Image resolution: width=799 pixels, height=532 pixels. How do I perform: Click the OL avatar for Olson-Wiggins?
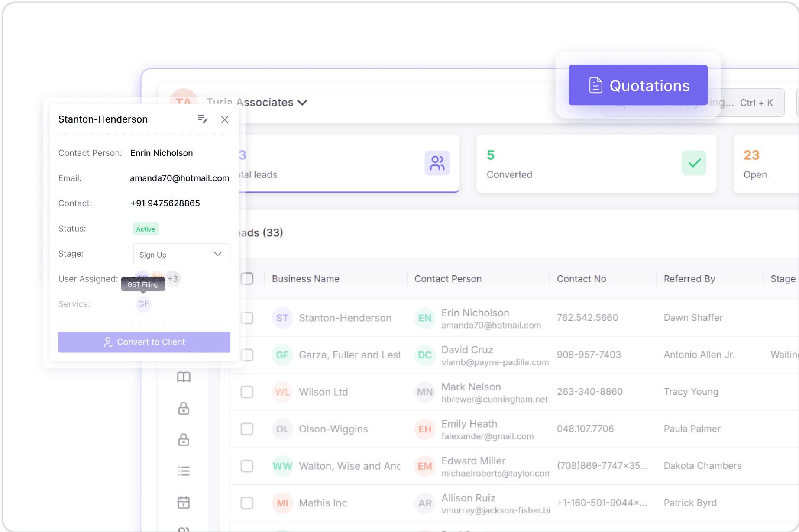[x=282, y=429]
